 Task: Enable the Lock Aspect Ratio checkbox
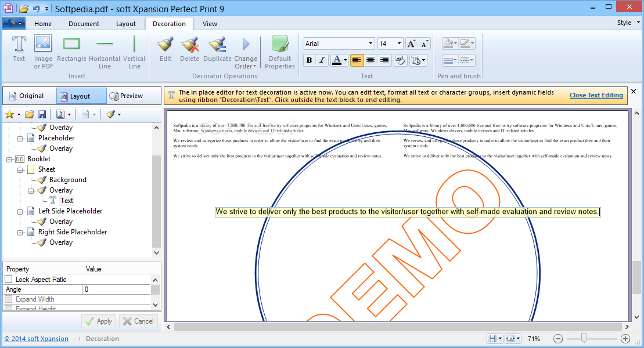9,280
